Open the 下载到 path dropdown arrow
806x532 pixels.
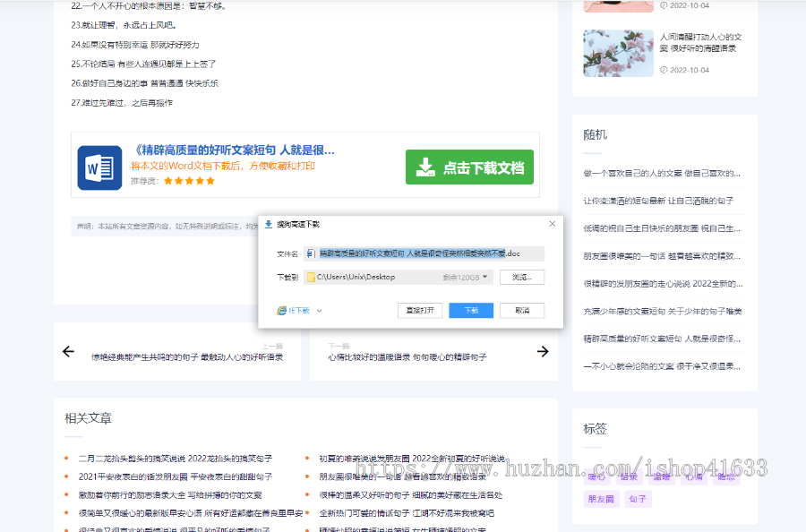(484, 277)
